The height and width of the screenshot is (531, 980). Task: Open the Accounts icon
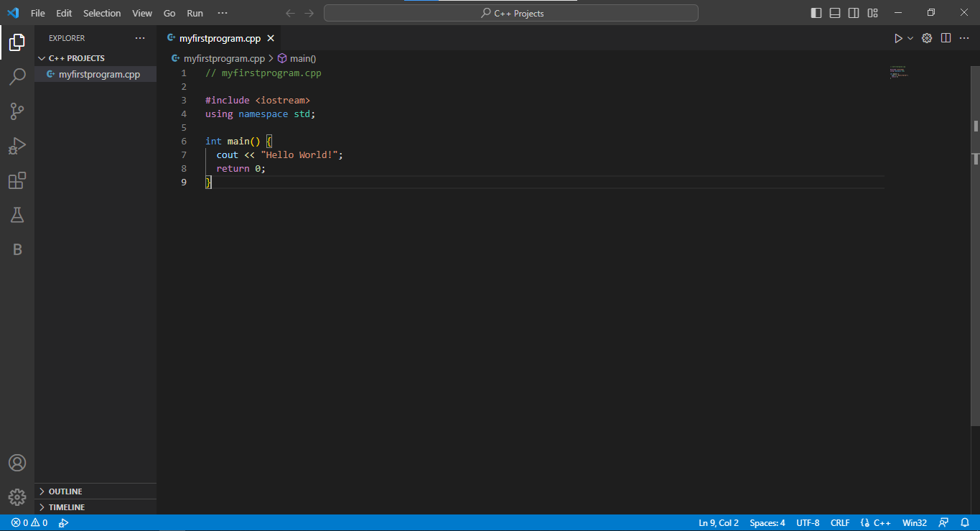[x=17, y=463]
